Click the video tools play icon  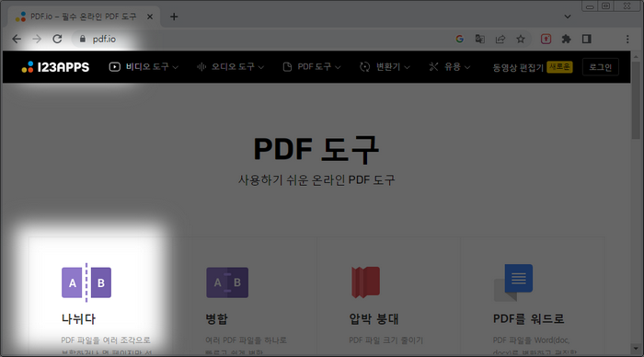pyautogui.click(x=115, y=67)
